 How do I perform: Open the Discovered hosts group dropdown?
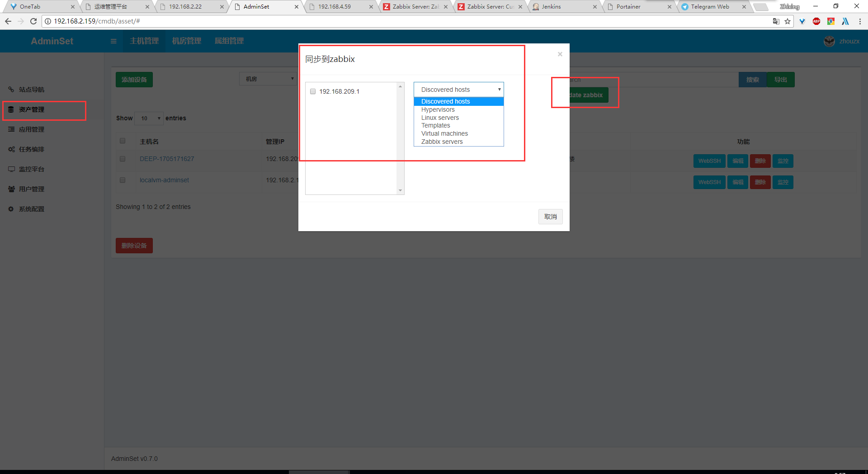pyautogui.click(x=458, y=90)
